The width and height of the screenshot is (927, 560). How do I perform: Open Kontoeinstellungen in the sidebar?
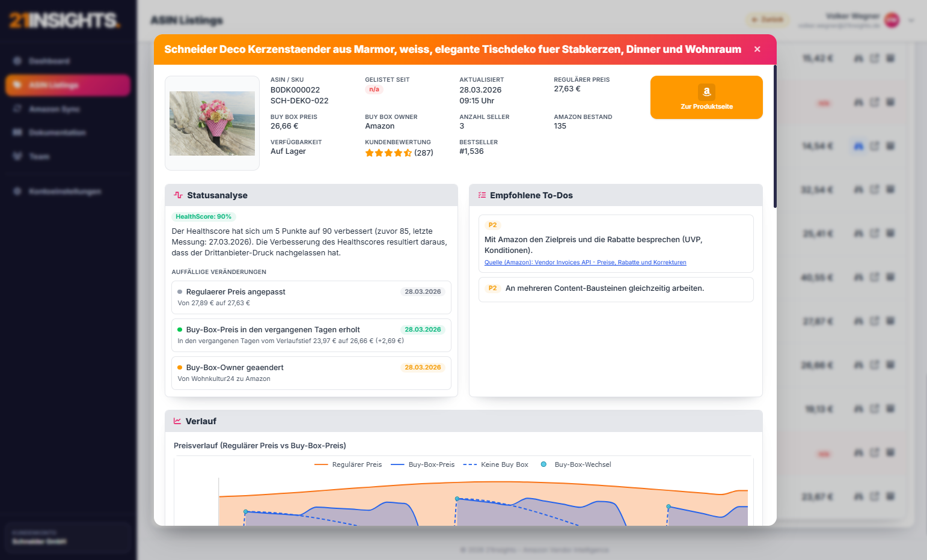(x=68, y=191)
